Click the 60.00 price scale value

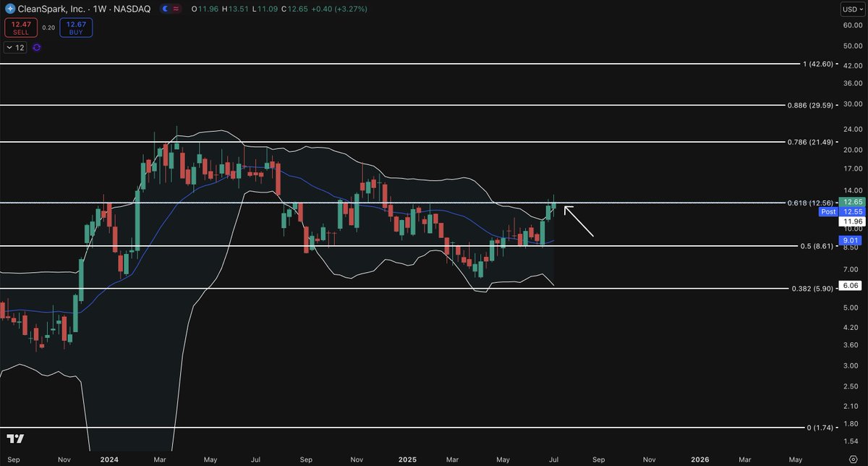pos(852,25)
